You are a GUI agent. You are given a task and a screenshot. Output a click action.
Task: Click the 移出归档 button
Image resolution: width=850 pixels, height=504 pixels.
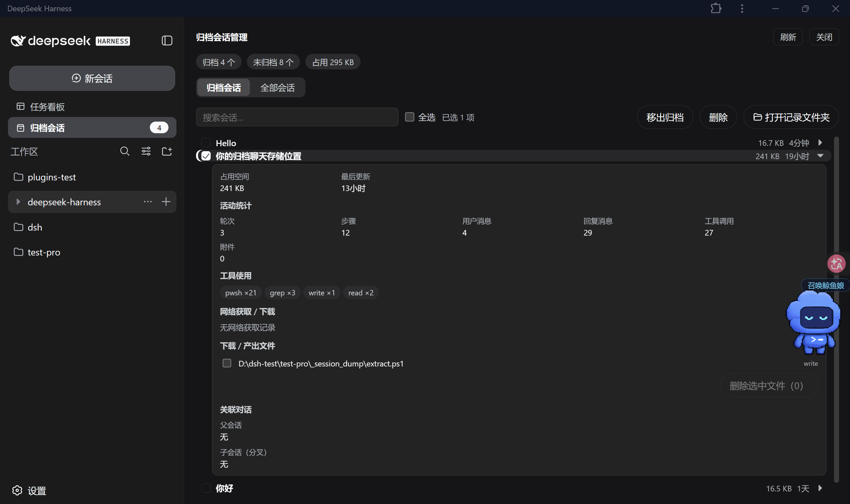click(665, 117)
